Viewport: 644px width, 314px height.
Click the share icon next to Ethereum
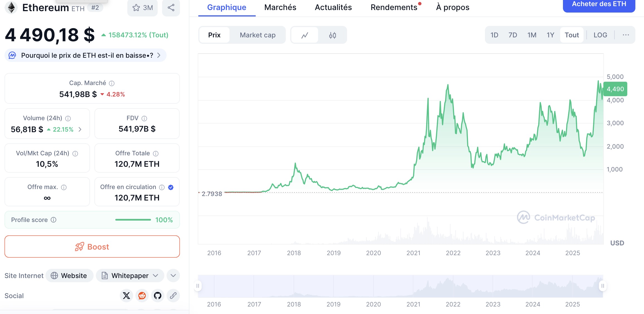[171, 8]
